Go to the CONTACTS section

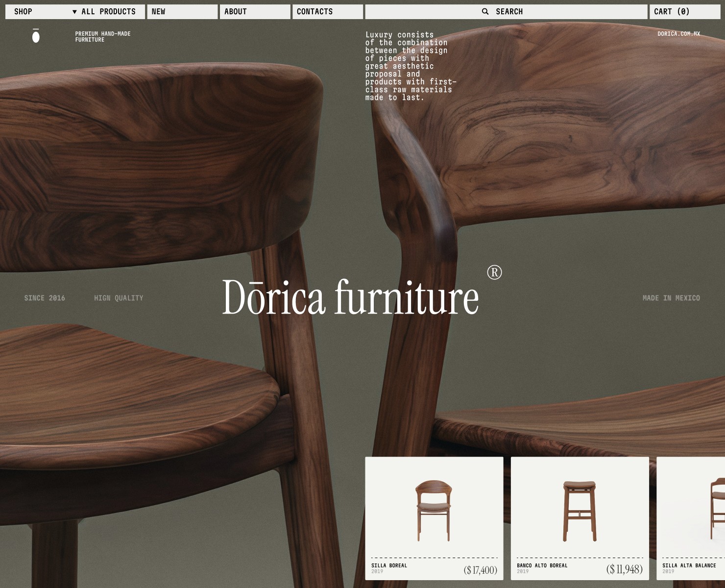pyautogui.click(x=314, y=11)
